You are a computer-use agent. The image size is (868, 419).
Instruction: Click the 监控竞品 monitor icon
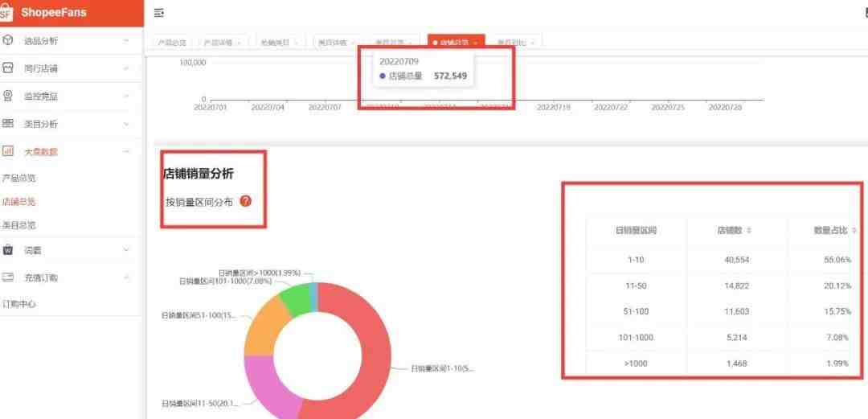(8, 96)
